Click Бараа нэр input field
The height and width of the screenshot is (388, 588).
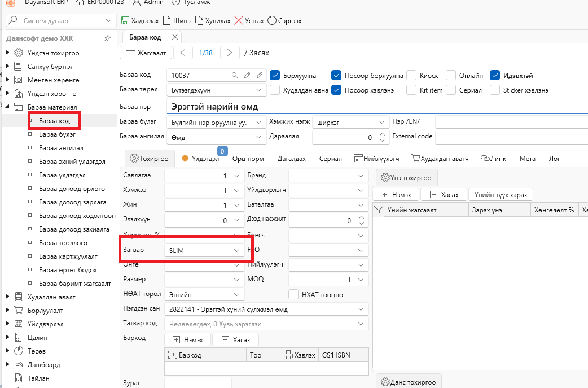pyautogui.click(x=378, y=107)
